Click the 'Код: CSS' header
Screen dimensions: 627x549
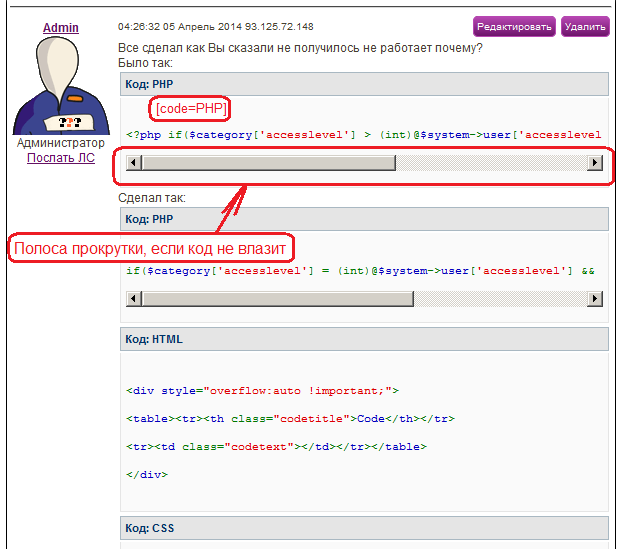(x=364, y=528)
